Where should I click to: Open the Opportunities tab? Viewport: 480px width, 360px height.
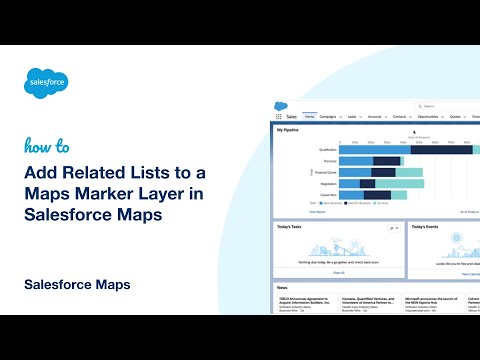coord(428,117)
